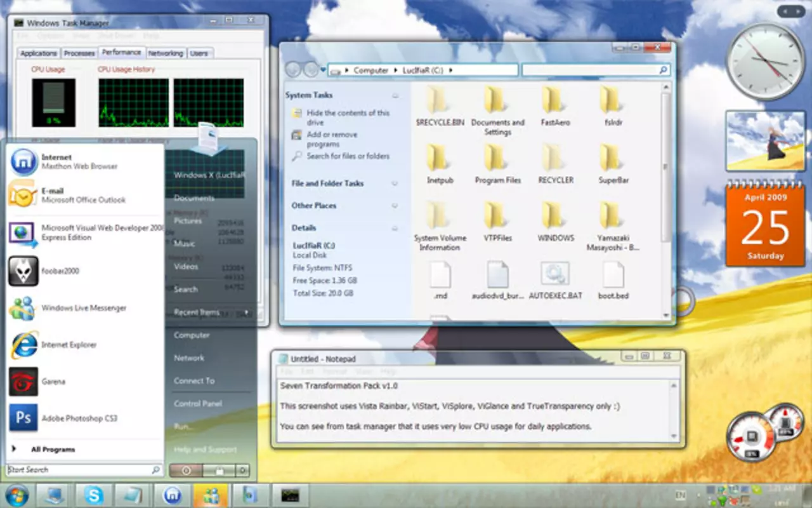The width and height of the screenshot is (812, 508).
Task: Open the navigation history dropdown arrow in Explorer
Action: click(324, 70)
